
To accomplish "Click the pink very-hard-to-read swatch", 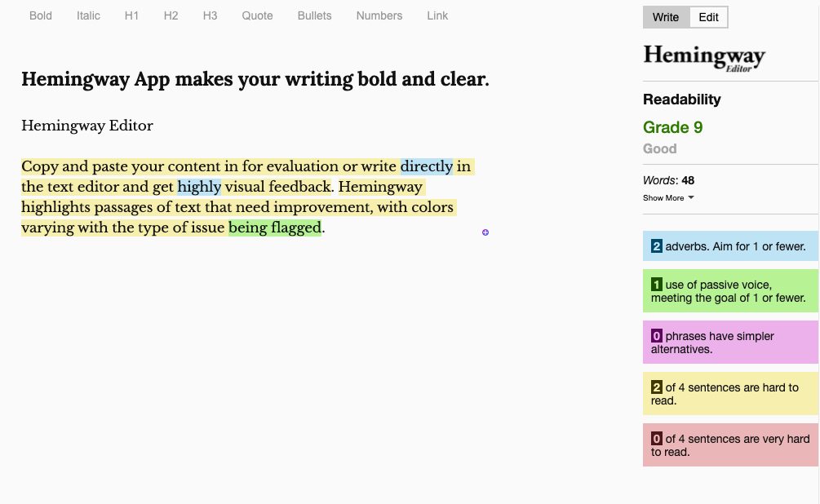I will (729, 444).
